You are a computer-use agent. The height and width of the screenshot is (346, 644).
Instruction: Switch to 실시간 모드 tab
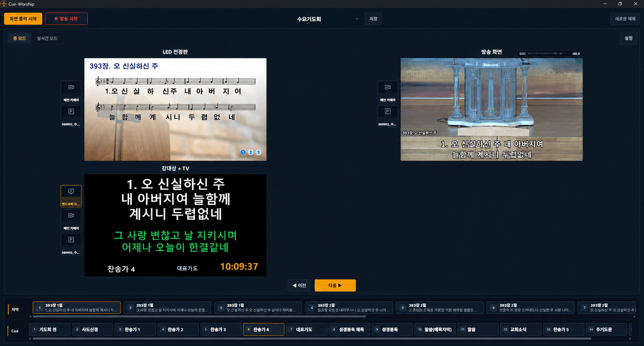click(47, 38)
